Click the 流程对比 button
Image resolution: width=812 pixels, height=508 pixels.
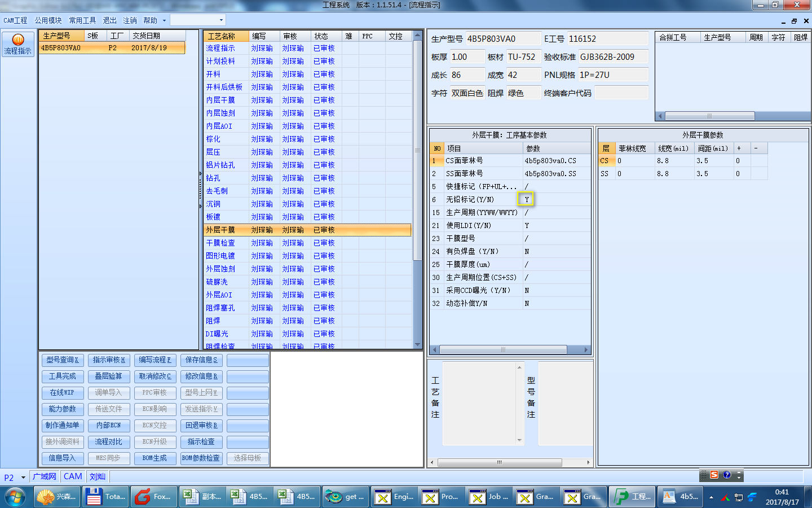109,442
